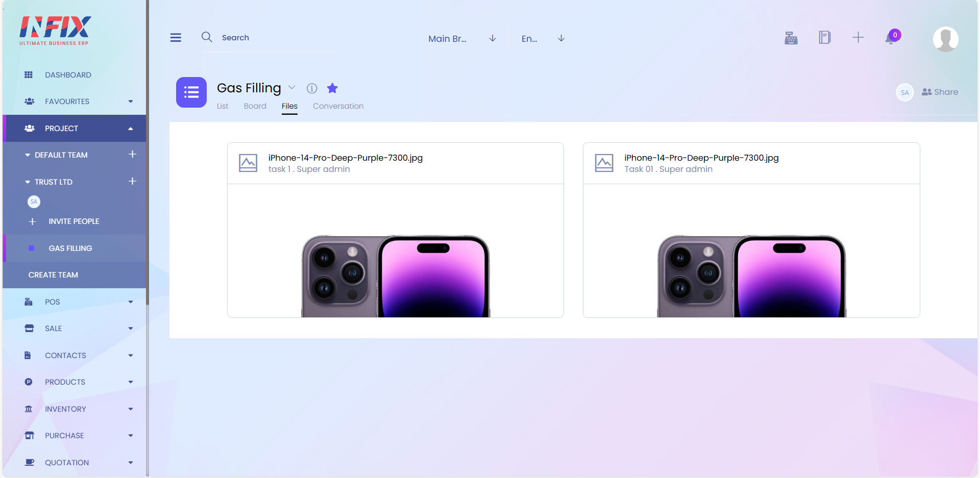Screen dimensions: 980x478
Task: Expand the POS submenu arrow
Action: (131, 302)
